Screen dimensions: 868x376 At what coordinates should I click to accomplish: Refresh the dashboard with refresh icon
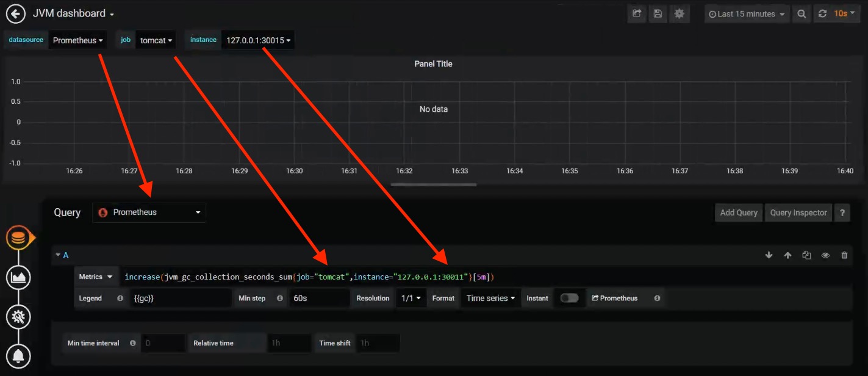coord(822,13)
